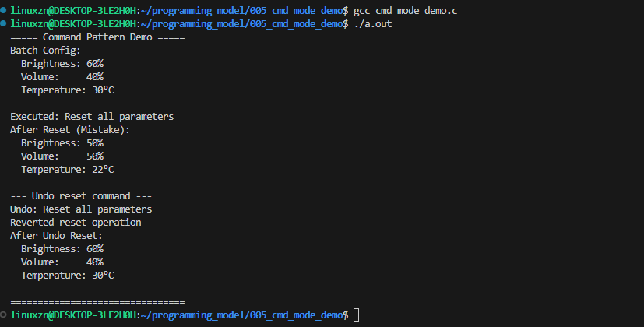Image resolution: width=644 pixels, height=327 pixels.
Task: Click the blue dot beside ./a.out command
Action: pyautogui.click(x=3, y=23)
